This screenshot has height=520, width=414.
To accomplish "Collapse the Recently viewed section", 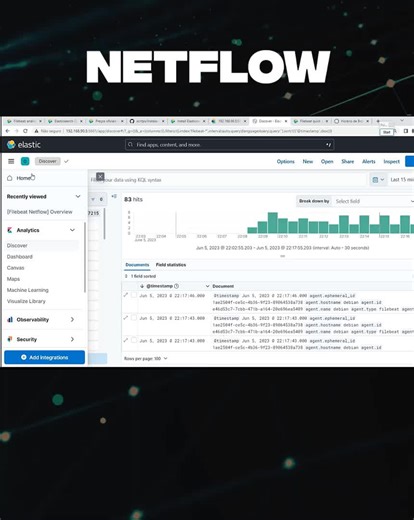I will [x=78, y=196].
